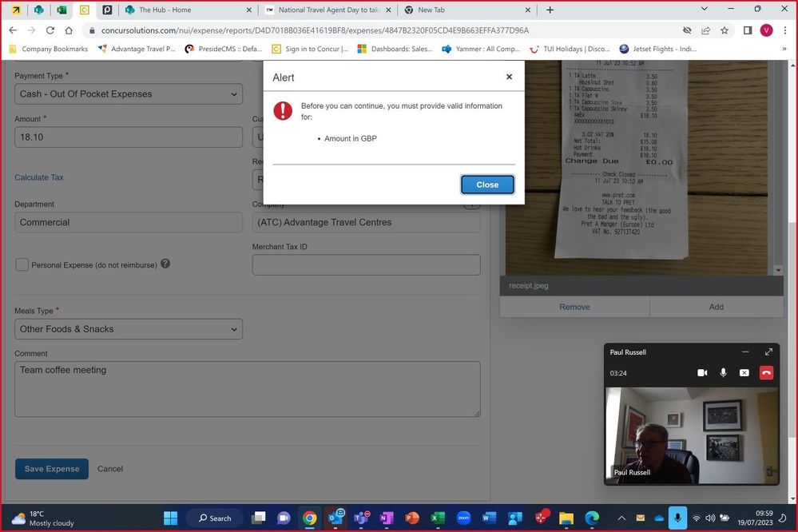Open the Yammer : All Comp... bookmark
Screen dimensions: 798x532
tap(482, 49)
